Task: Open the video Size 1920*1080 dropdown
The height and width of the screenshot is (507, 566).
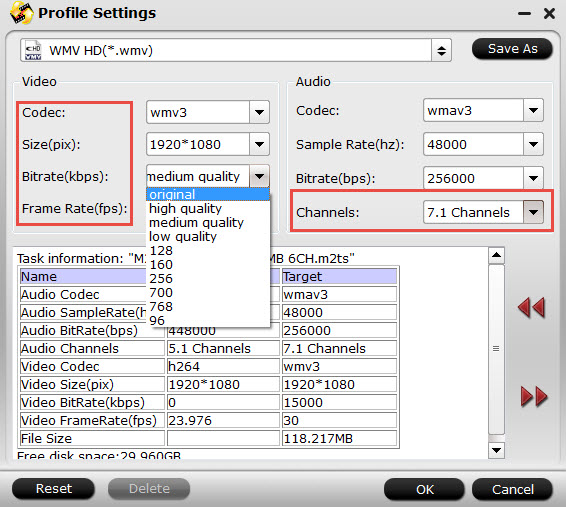Action: point(259,144)
